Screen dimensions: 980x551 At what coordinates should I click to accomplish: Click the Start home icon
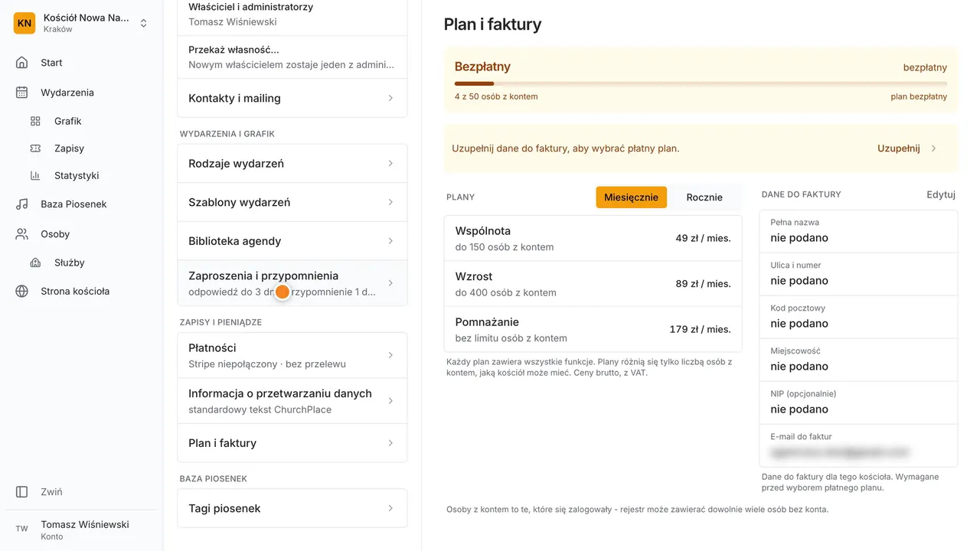22,63
